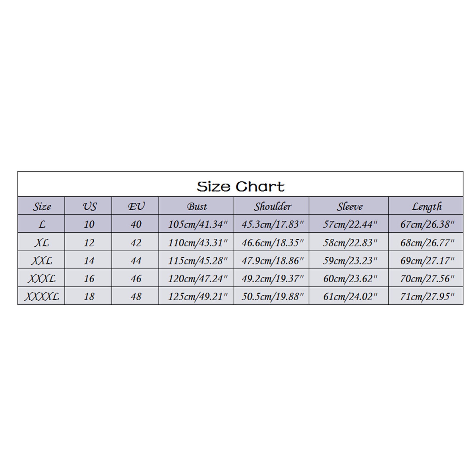Select the Sleeve column header
Viewport: 476px width, 476px height.
pos(349,206)
